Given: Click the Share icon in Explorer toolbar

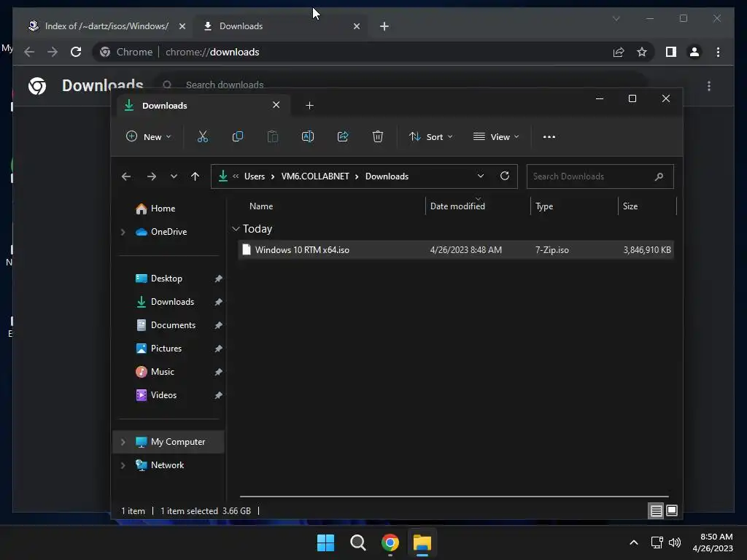Looking at the screenshot, I should [343, 136].
